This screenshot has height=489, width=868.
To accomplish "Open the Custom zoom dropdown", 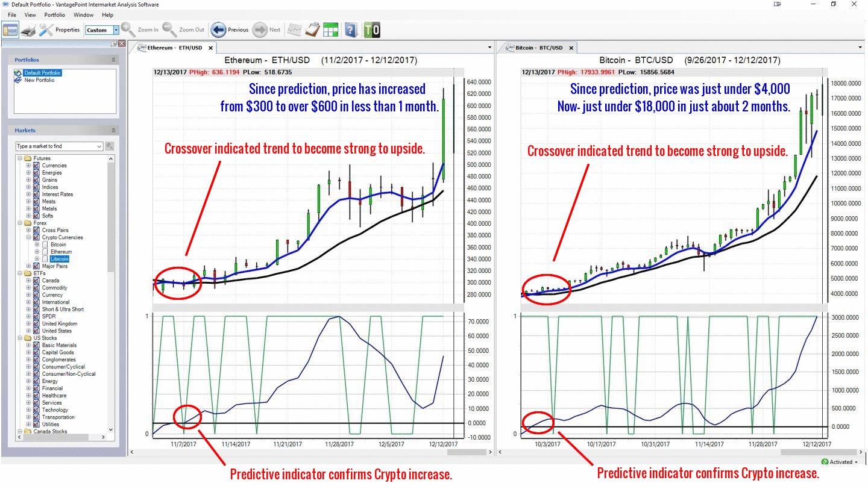I will click(115, 30).
